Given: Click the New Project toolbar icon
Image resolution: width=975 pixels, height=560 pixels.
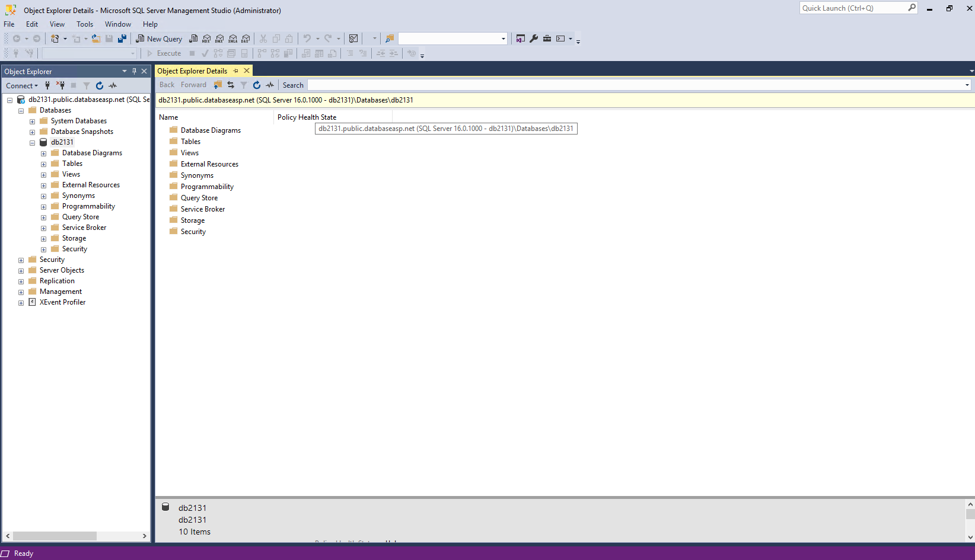Looking at the screenshot, I should pyautogui.click(x=55, y=39).
